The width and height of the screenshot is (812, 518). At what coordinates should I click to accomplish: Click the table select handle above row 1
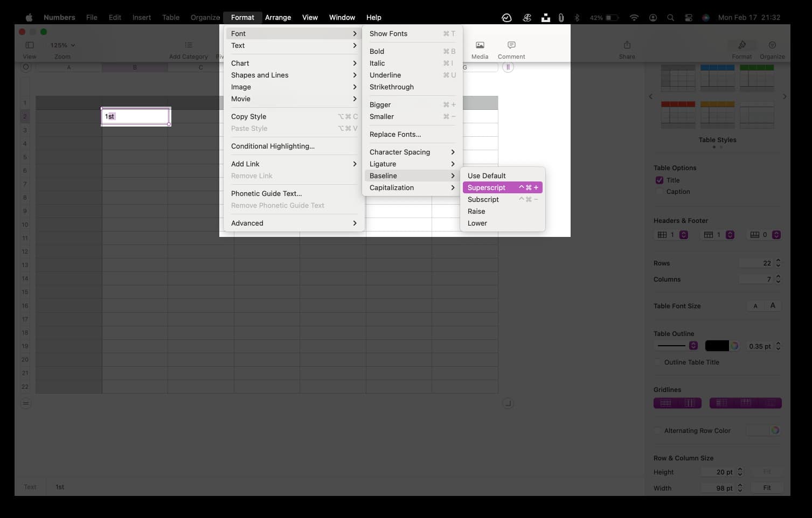(26, 67)
